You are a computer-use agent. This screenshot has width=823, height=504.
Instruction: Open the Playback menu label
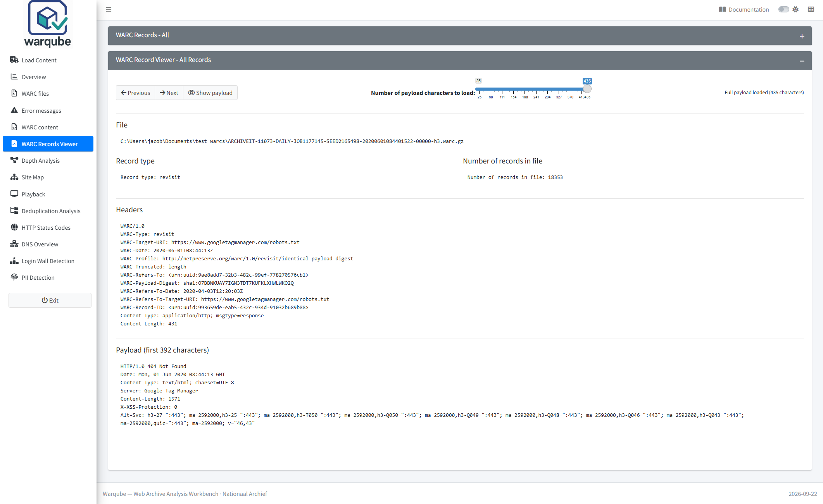tap(33, 194)
